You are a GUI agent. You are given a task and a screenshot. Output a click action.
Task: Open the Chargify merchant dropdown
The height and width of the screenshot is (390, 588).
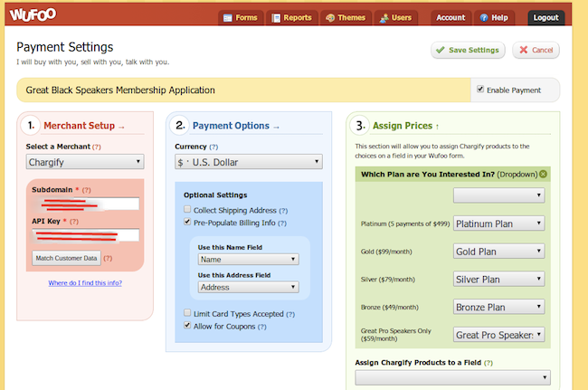(85, 162)
